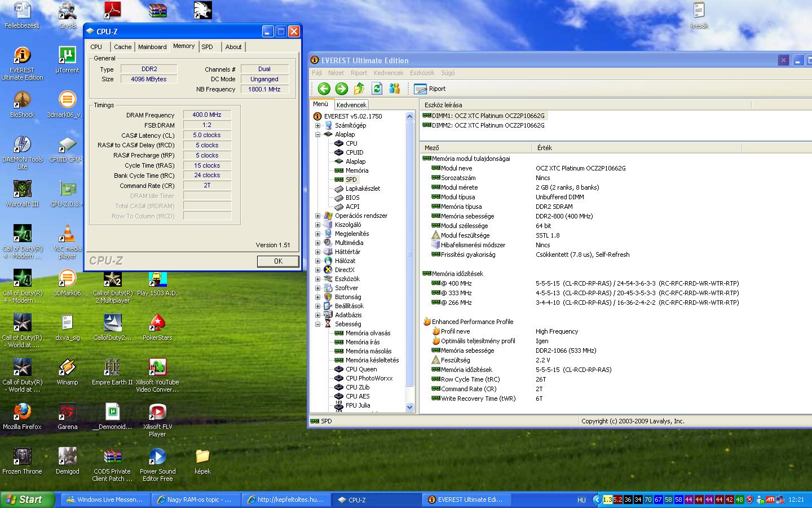Image resolution: width=812 pixels, height=508 pixels.
Task: Select the Demigod desktop icon
Action: [67, 461]
